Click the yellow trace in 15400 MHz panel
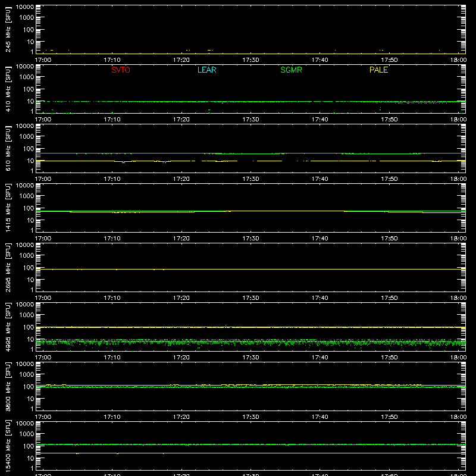The image size is (476, 476). 250,453
